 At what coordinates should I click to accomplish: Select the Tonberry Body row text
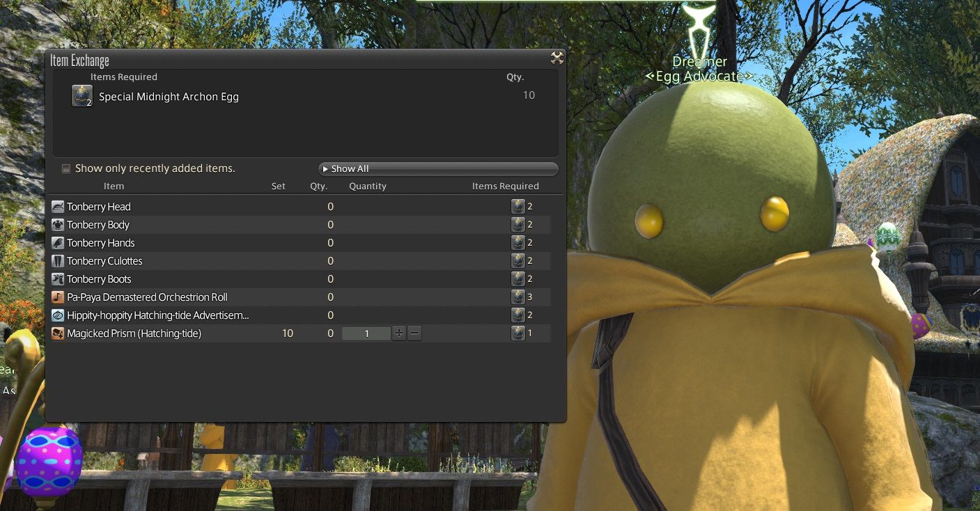(x=98, y=225)
